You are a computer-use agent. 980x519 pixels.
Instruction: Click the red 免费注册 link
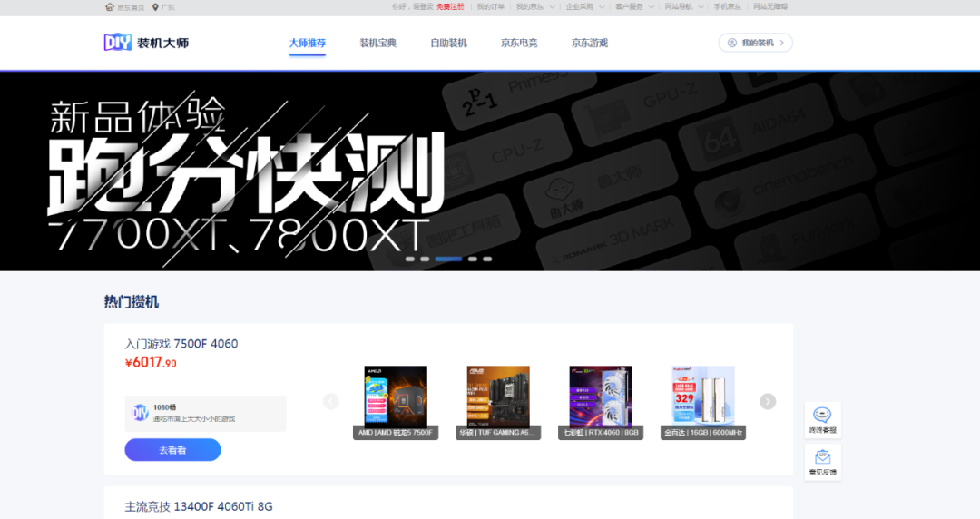click(x=450, y=7)
